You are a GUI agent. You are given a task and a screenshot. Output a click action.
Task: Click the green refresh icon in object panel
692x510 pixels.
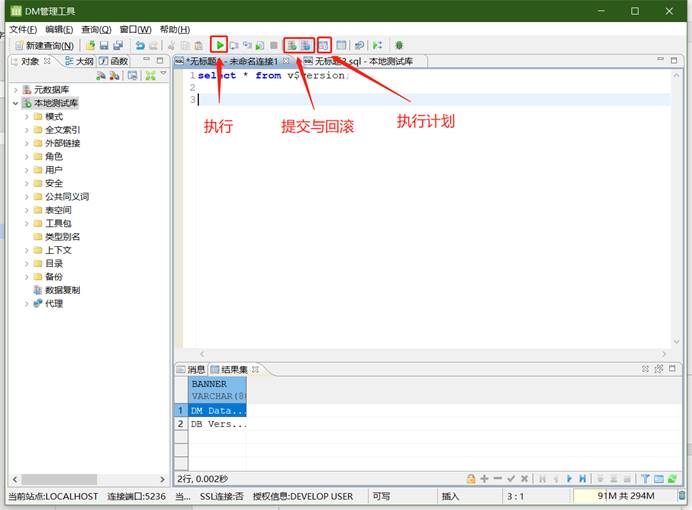pyautogui.click(x=150, y=75)
